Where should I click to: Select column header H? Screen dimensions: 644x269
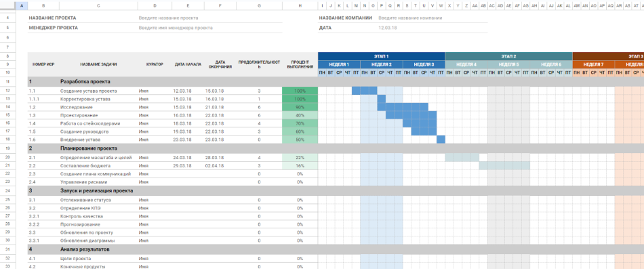300,5
